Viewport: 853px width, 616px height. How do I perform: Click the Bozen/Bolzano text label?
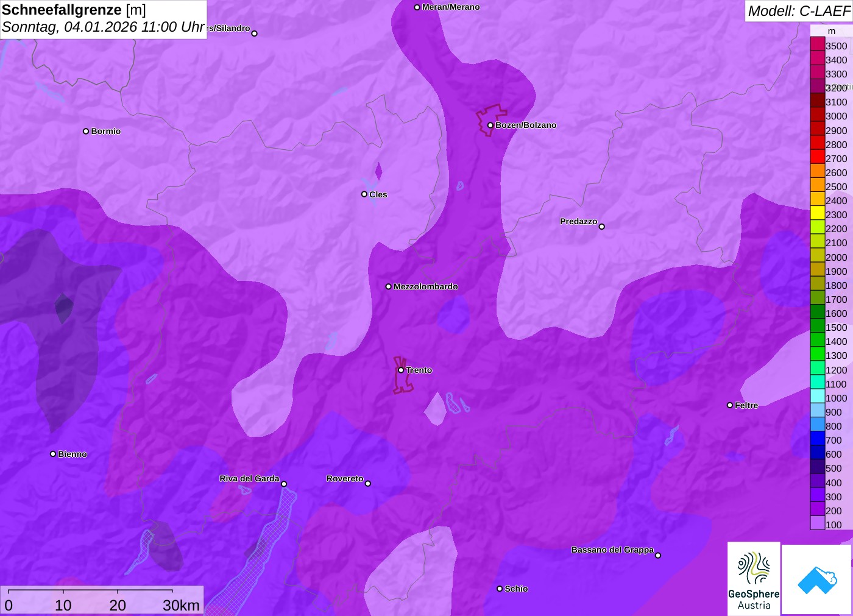(526, 125)
